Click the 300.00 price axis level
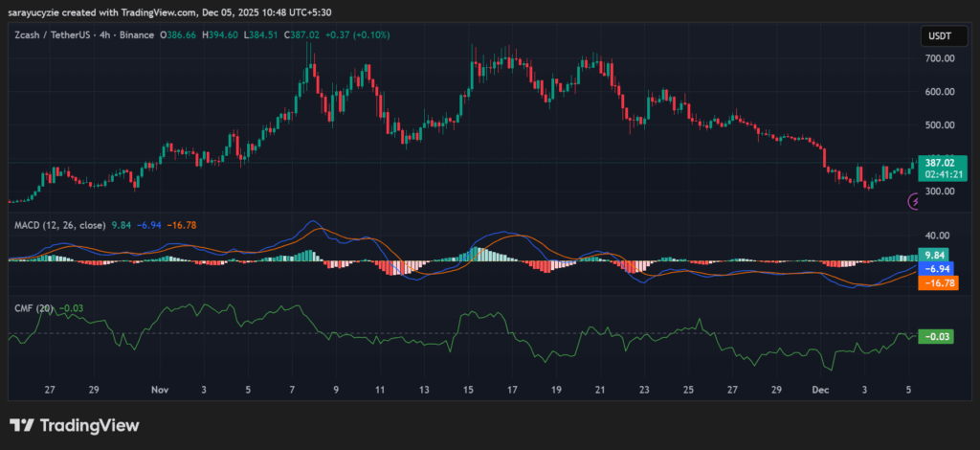Screen dimensions: 980x450 [941, 191]
